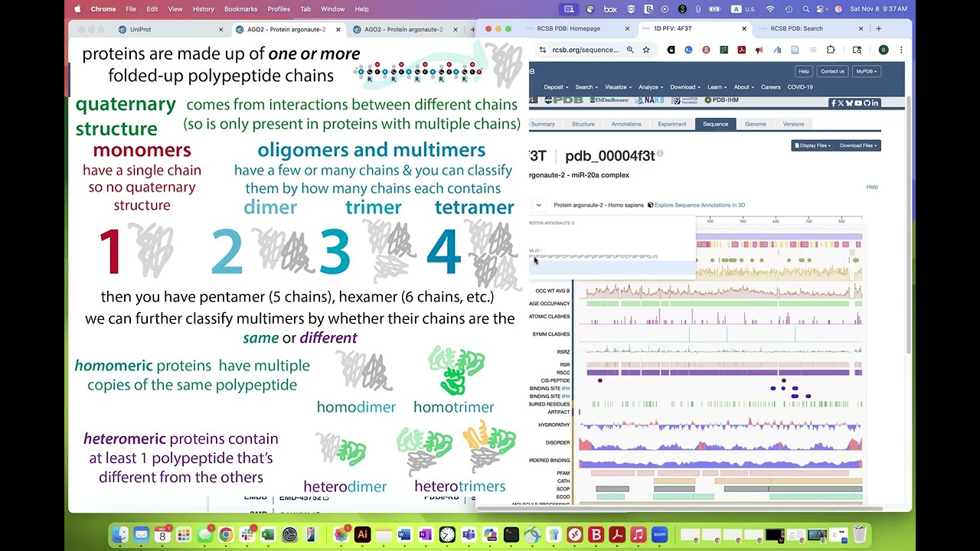The width and height of the screenshot is (980, 551).
Task: Click the info icon next to pdb_00004f3t
Action: 660,154
